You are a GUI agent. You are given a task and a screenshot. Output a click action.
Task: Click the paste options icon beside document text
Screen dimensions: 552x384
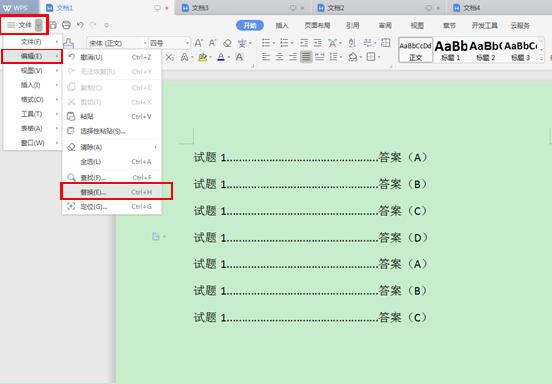[x=156, y=237]
